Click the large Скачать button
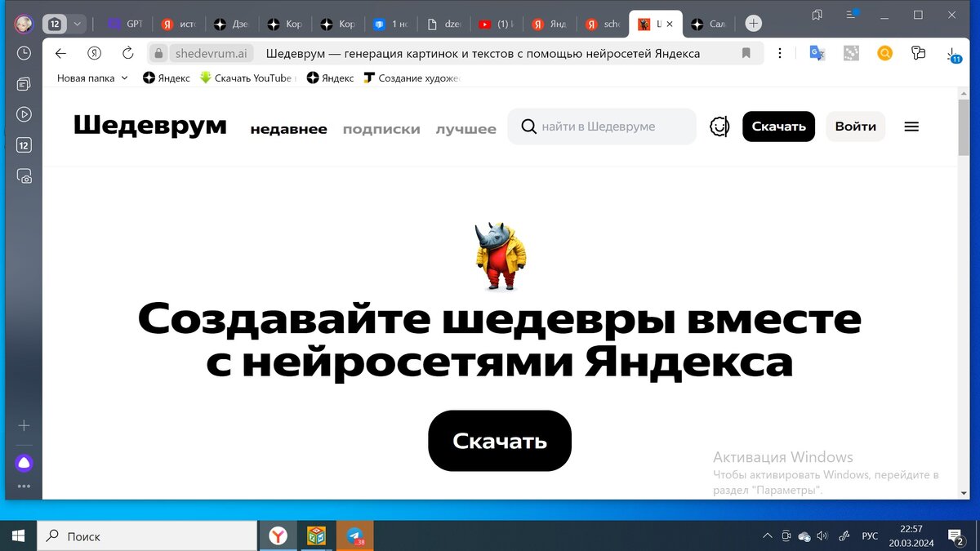The height and width of the screenshot is (551, 980). click(x=500, y=441)
